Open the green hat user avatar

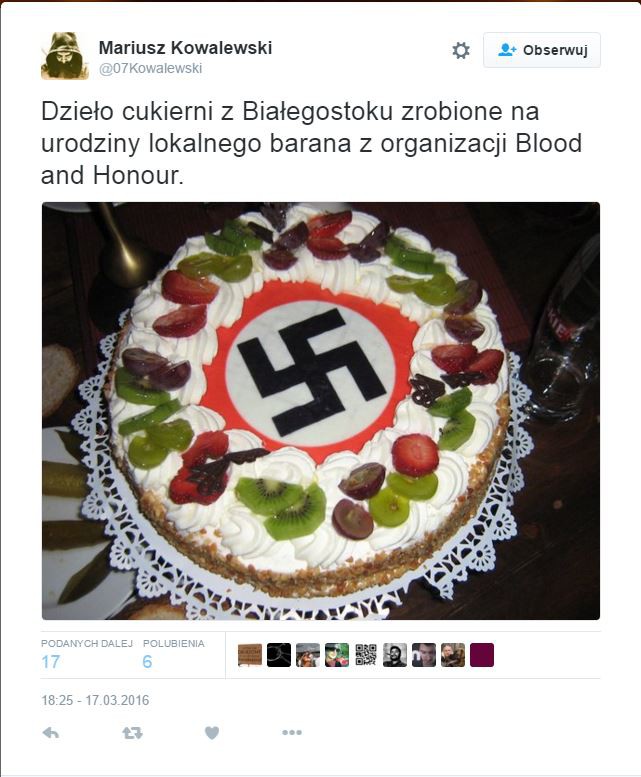tap(337, 655)
